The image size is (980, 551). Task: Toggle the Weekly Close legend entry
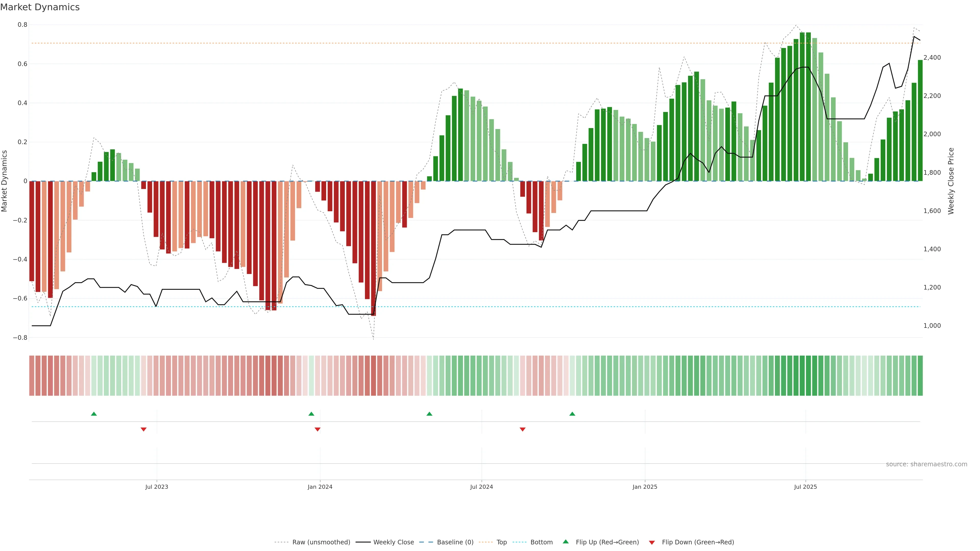(x=393, y=542)
